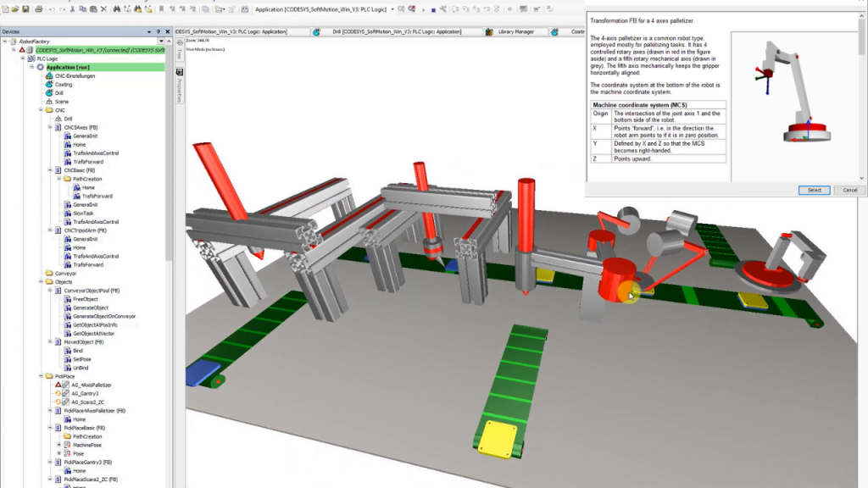Click the Scene visualization icon in the tree

tap(49, 102)
